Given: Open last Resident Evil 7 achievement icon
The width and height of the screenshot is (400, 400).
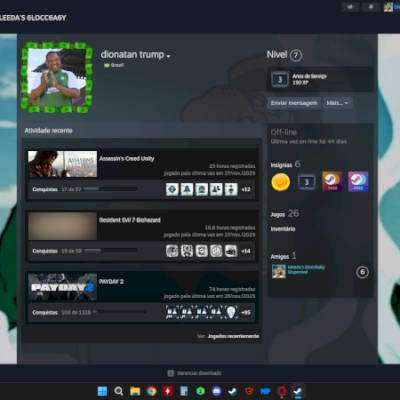Looking at the screenshot, I should pos(231,251).
